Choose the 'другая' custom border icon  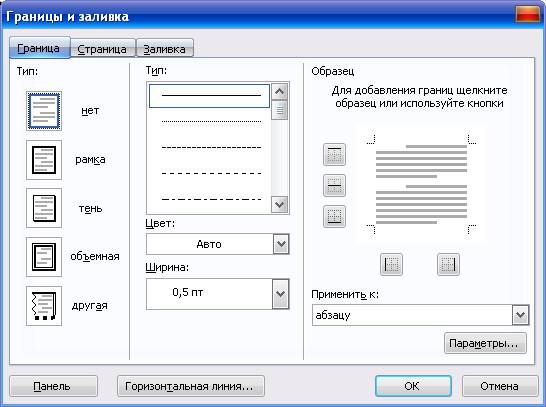tap(44, 306)
